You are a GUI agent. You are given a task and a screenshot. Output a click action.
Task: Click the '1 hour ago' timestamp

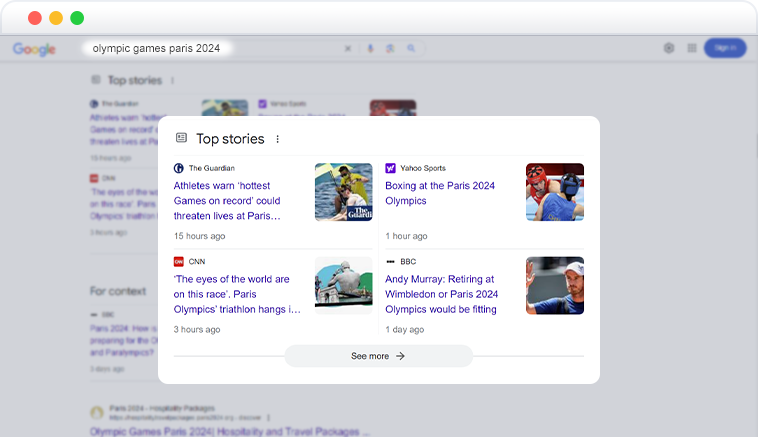407,236
